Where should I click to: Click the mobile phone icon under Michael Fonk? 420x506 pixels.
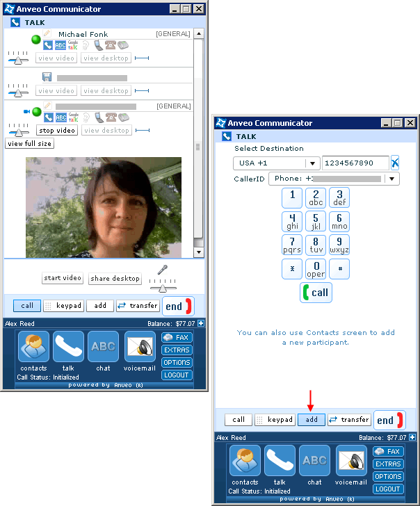pos(98,45)
